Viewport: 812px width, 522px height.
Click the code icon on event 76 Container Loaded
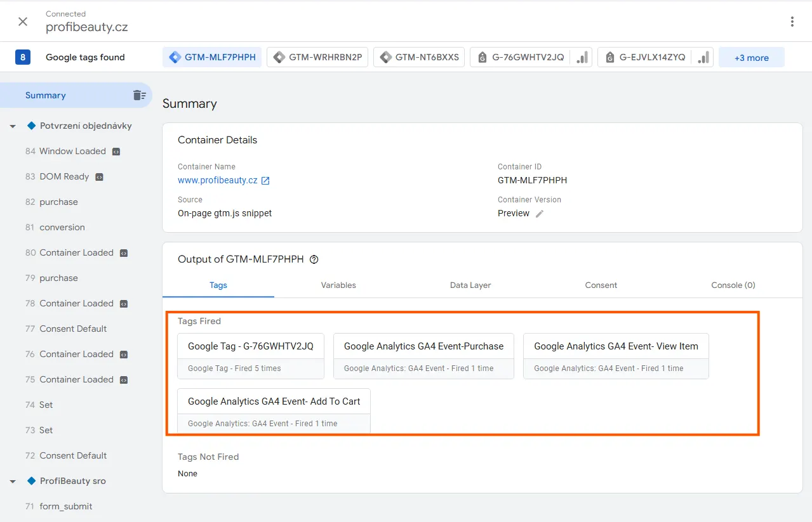point(124,355)
